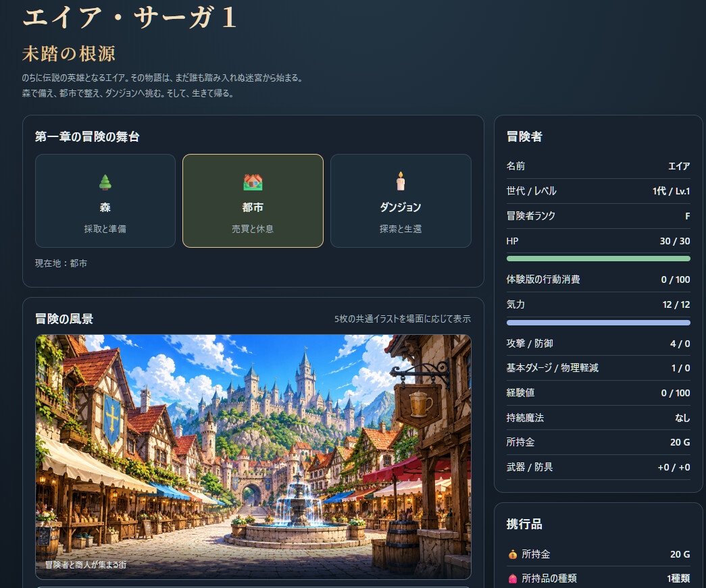Image resolution: width=706 pixels, height=588 pixels.
Task: Click the money bag icon beside 所持金
Action: coord(512,554)
